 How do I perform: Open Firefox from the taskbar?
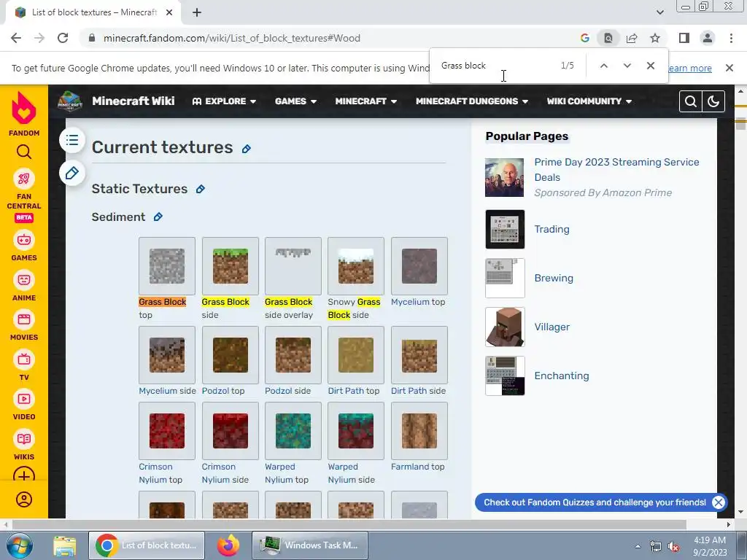[228, 545]
